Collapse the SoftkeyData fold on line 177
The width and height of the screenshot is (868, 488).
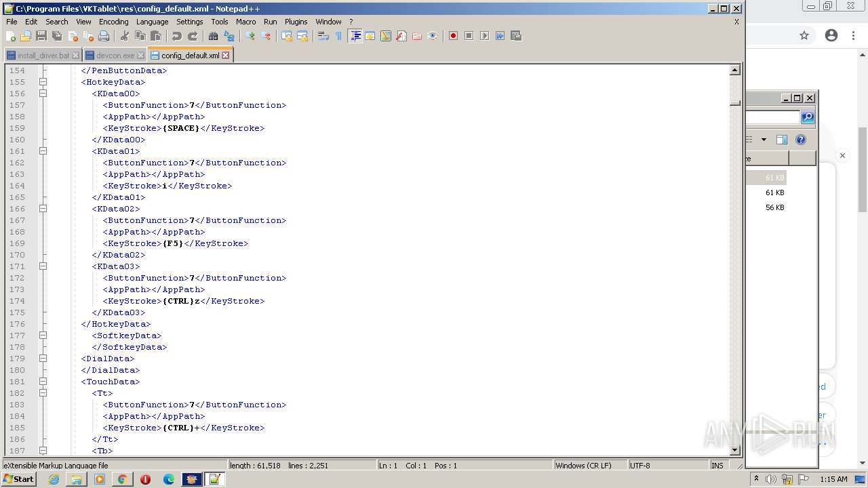[x=43, y=335]
